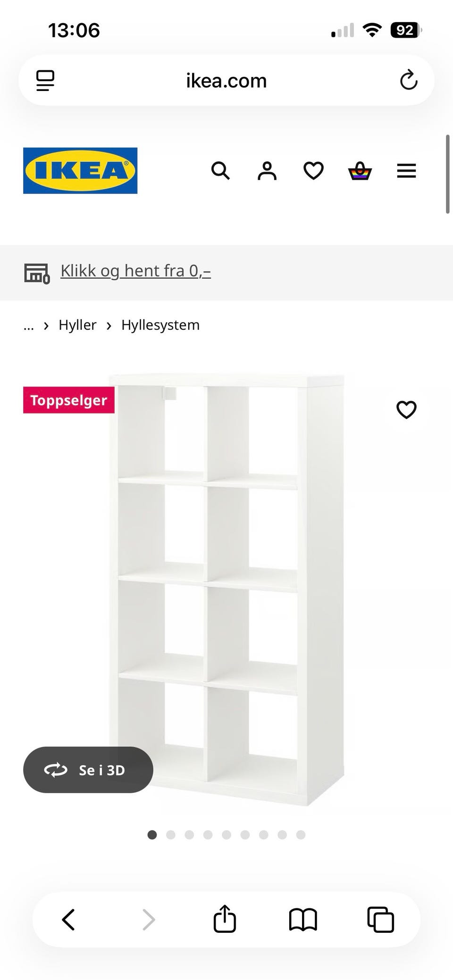This screenshot has width=453, height=980.
Task: Select the second image carousel dot
Action: click(171, 835)
